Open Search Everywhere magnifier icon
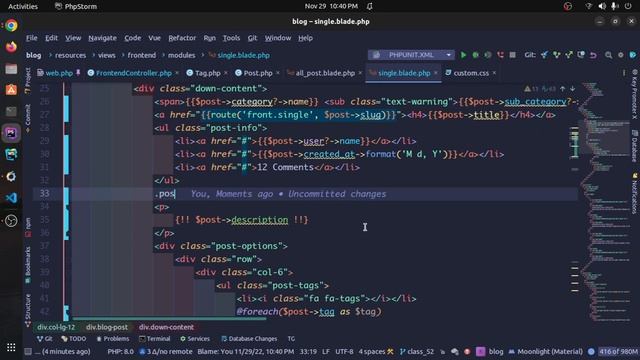This screenshot has height=360, width=640. click(x=608, y=55)
